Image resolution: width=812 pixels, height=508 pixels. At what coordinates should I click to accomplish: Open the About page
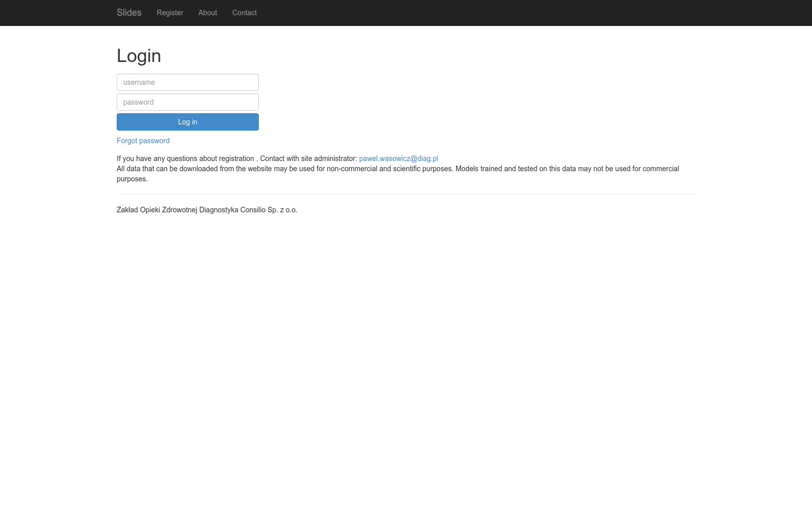(208, 13)
